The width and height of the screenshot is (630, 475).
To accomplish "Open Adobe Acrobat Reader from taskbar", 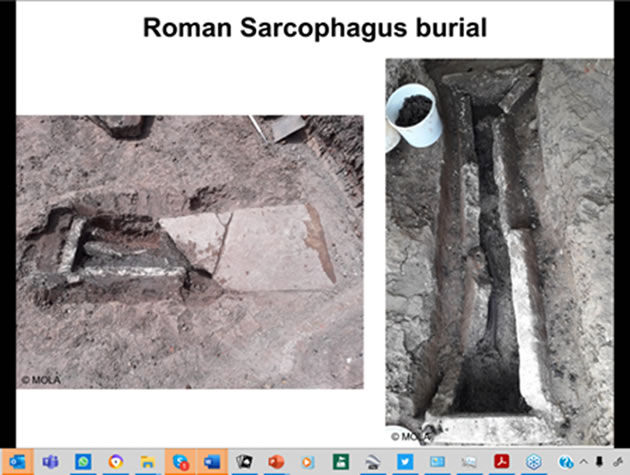I will [x=503, y=461].
